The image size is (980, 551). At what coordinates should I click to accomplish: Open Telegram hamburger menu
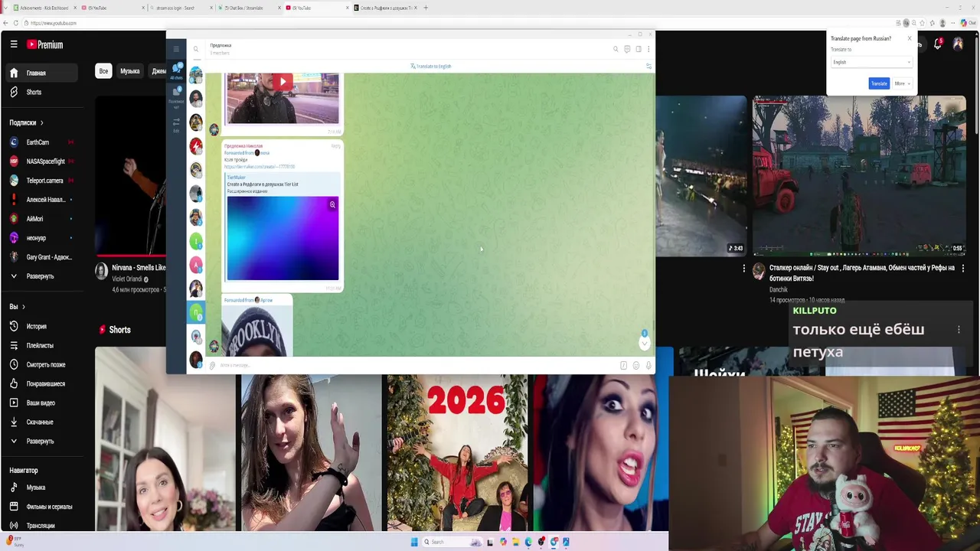(x=176, y=48)
